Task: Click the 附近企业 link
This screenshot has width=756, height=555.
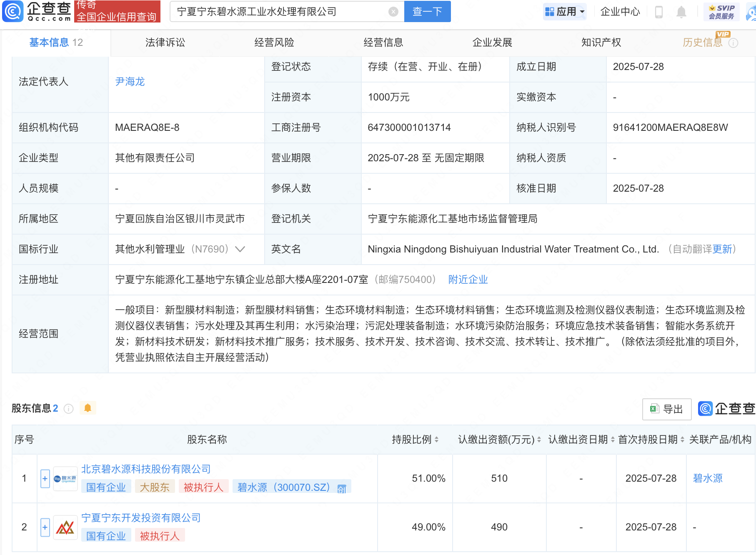Action: [468, 280]
